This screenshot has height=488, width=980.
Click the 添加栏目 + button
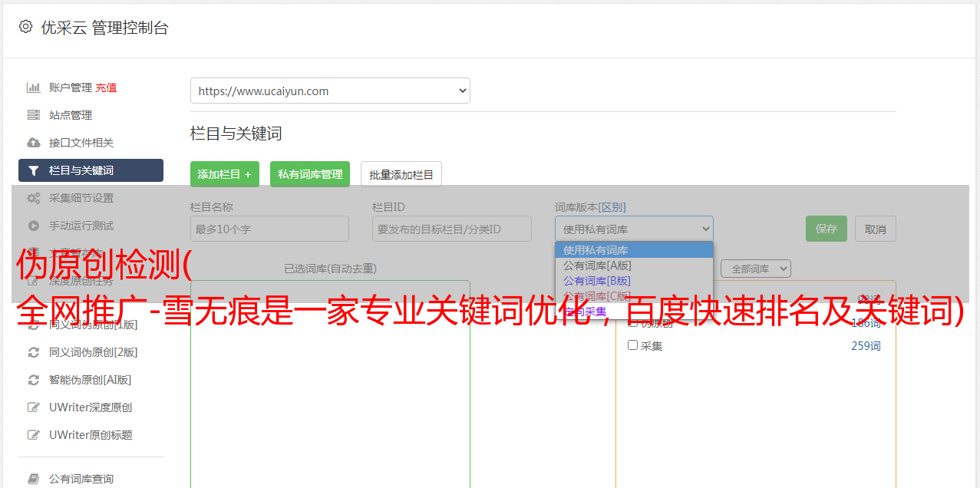(x=225, y=174)
